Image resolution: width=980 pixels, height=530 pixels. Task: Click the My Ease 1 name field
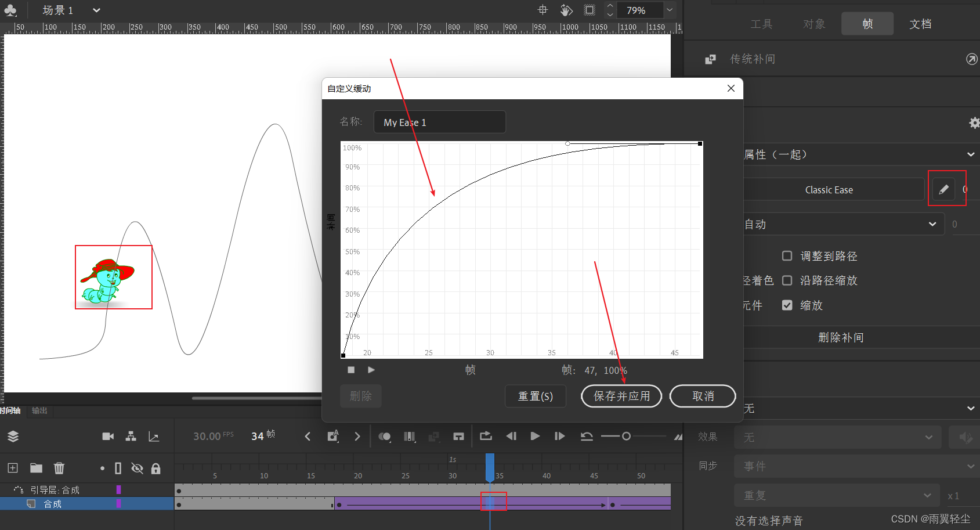tap(440, 122)
